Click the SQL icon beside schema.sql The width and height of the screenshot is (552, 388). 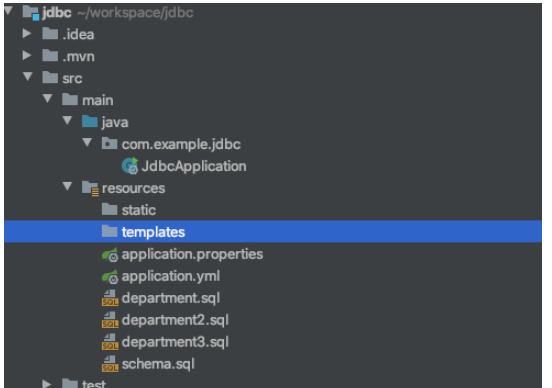point(110,364)
